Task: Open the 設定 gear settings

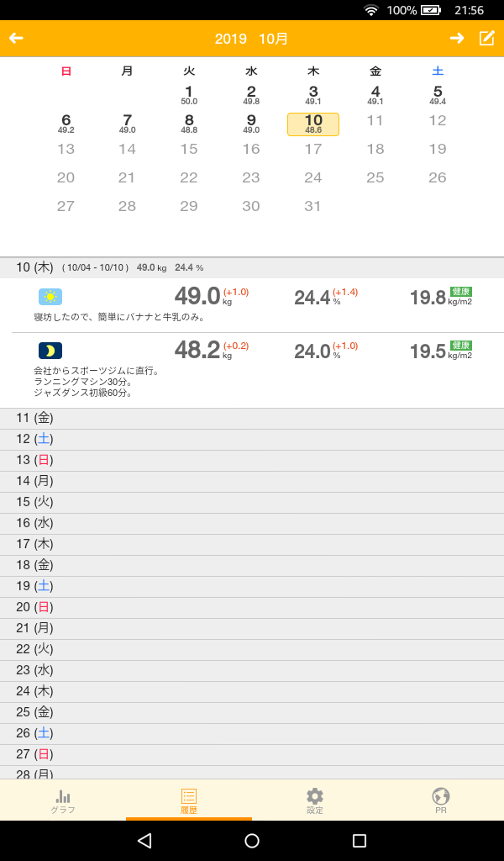Action: [x=315, y=800]
